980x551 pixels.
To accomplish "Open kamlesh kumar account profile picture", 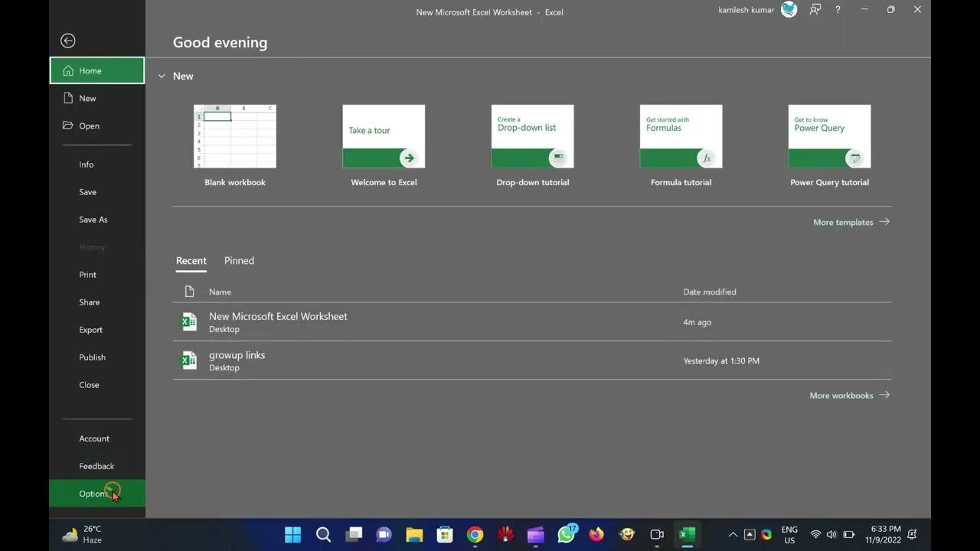I will click(x=789, y=10).
